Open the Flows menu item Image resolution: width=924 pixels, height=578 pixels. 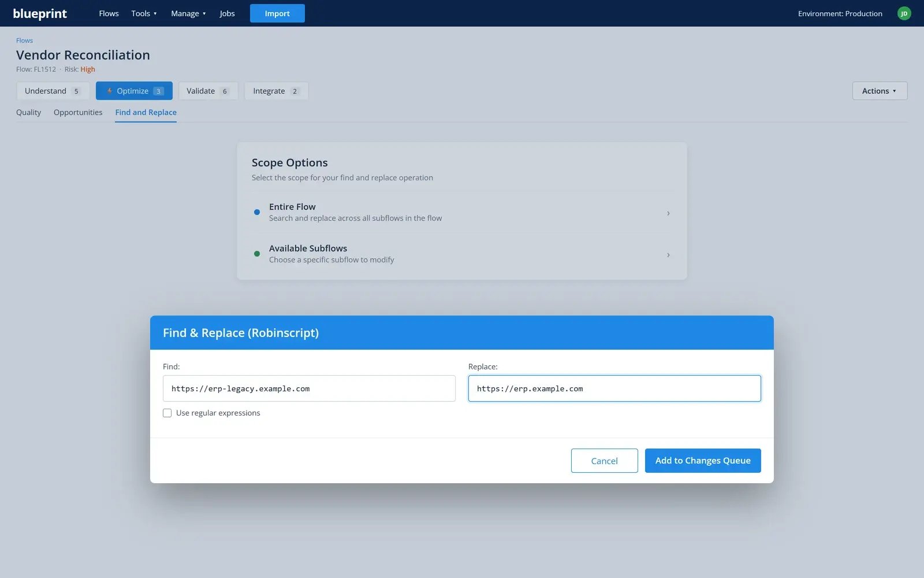point(109,13)
